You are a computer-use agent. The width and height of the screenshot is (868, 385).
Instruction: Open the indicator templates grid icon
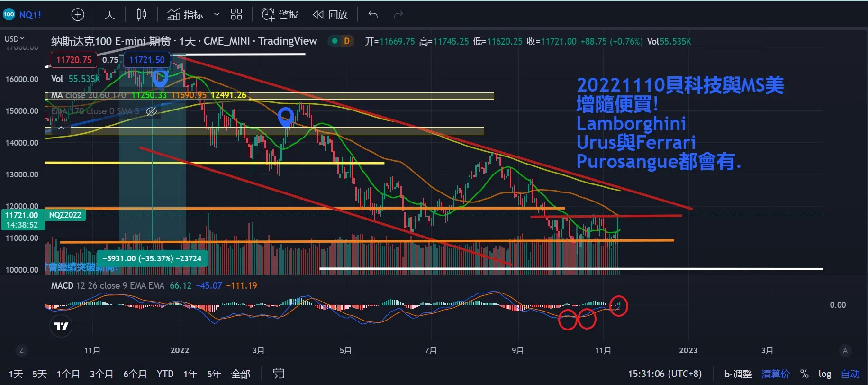(x=236, y=15)
